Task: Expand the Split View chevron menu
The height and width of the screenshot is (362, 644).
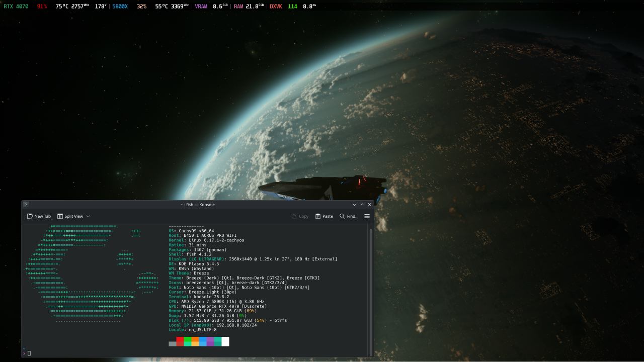Action: (x=89, y=216)
